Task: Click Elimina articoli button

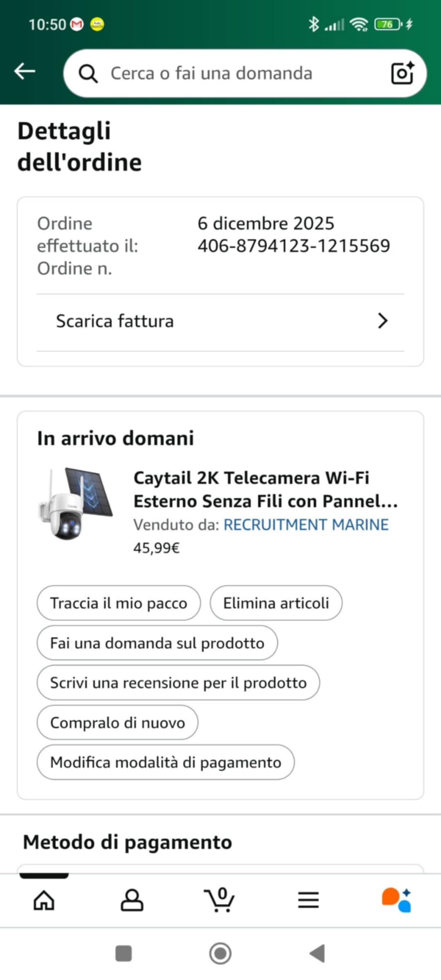Action: click(276, 603)
